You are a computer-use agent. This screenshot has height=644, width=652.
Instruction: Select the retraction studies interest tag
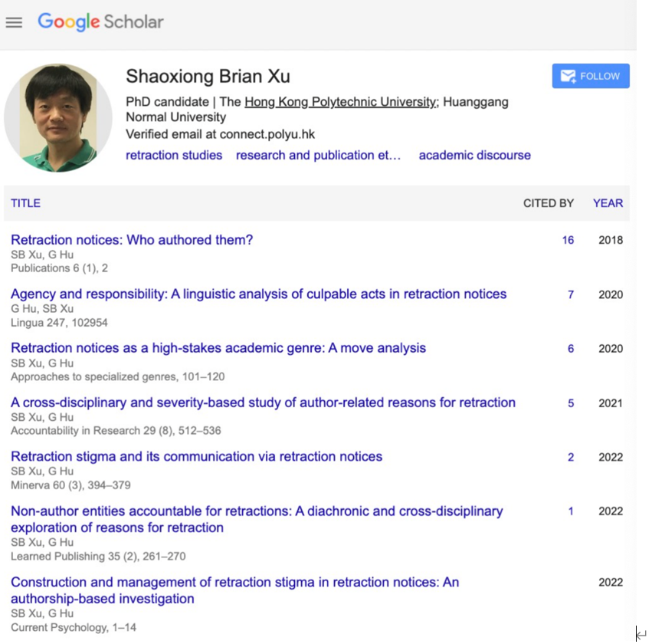(x=174, y=155)
